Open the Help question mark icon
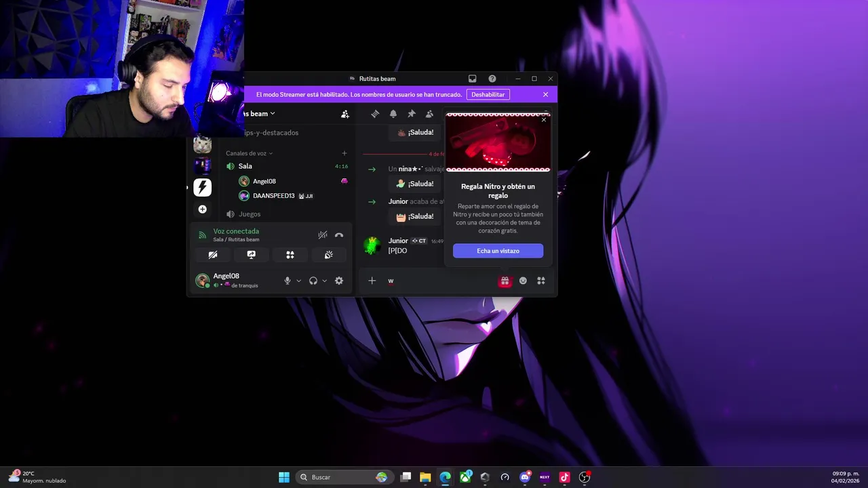 [x=492, y=79]
